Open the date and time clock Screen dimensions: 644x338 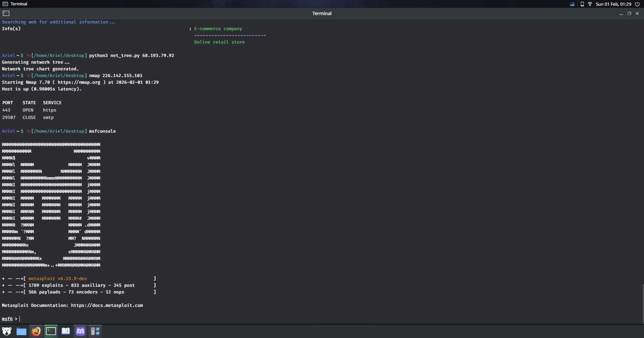point(613,4)
